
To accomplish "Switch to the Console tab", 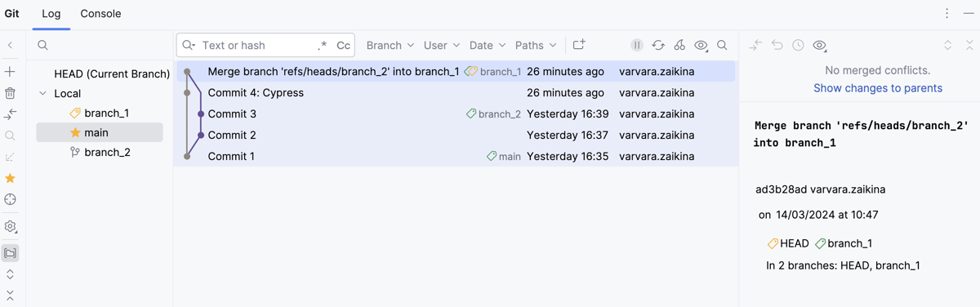I will [100, 14].
